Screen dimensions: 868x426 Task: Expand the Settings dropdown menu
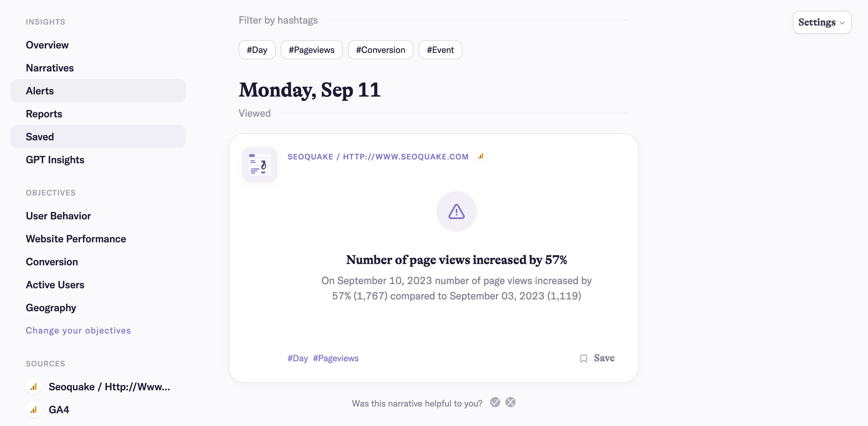822,22
